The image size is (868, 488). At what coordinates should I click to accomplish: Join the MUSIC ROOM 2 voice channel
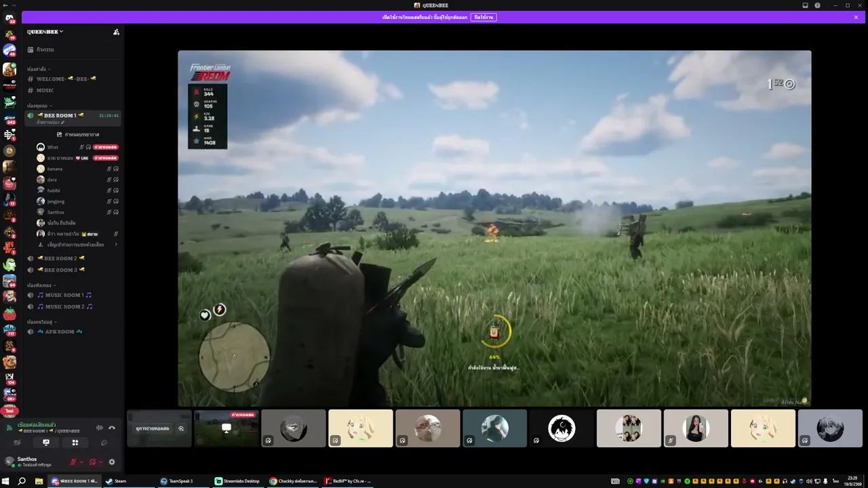(x=73, y=306)
